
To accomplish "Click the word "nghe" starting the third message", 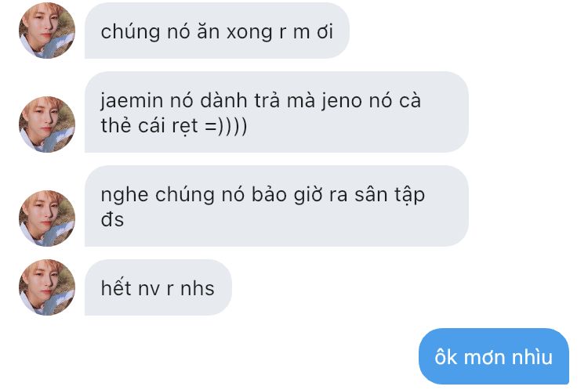I will click(124, 196).
